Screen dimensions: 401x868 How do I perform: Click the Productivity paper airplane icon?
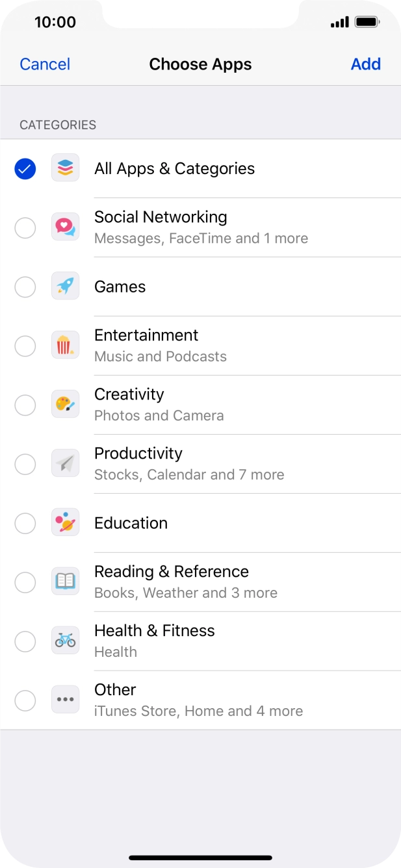point(65,463)
